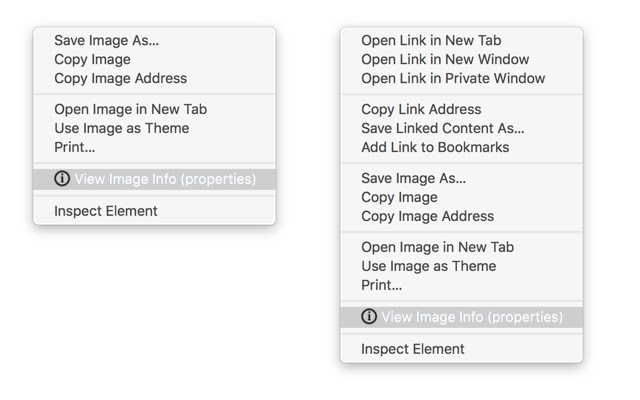640x400 pixels.
Task: Choose Open Link in New Tab
Action: click(x=431, y=41)
